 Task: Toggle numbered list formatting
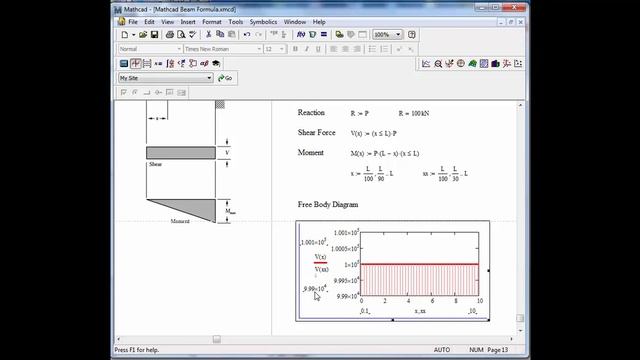click(384, 49)
